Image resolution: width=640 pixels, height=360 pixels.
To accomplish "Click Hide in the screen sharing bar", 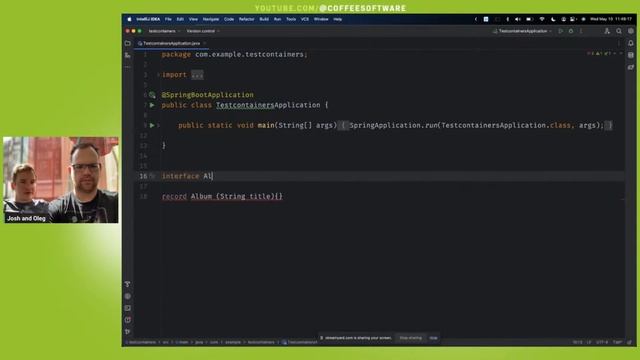I will (433, 338).
